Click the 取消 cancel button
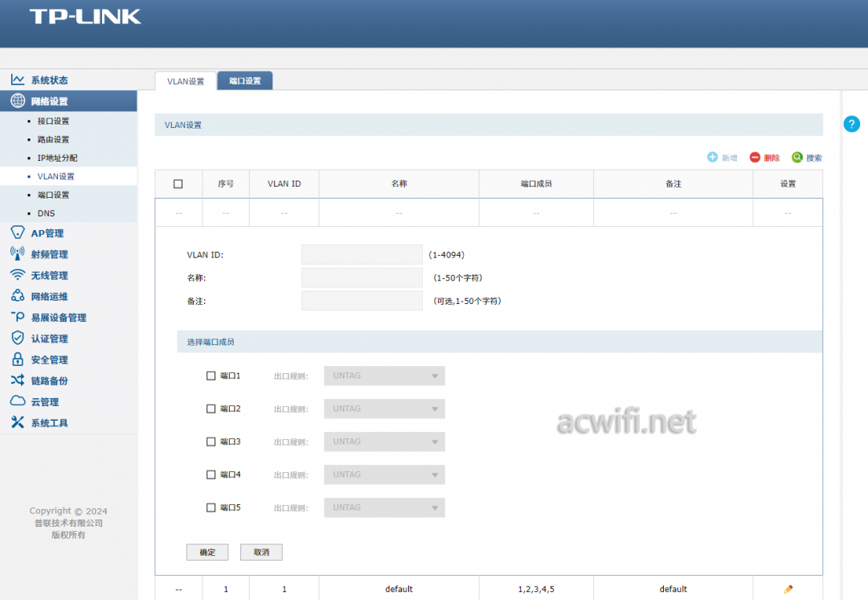The height and width of the screenshot is (600, 868). click(x=261, y=552)
